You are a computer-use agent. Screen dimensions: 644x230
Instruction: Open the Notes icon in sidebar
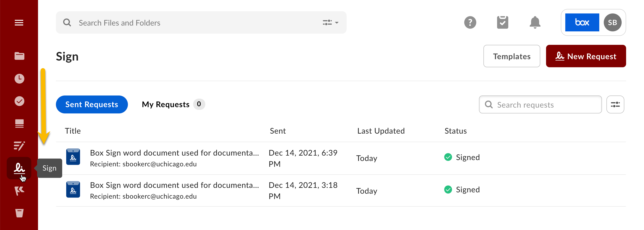point(19,124)
